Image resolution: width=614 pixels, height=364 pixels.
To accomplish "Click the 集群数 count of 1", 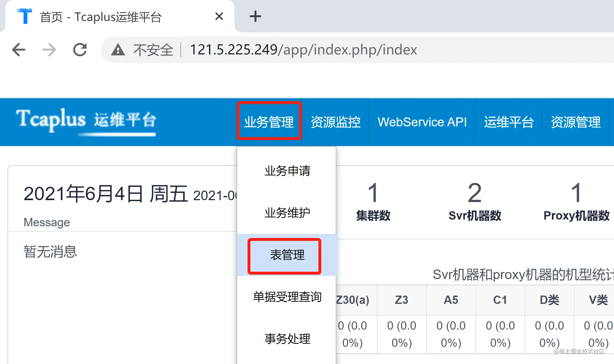I will coord(373,193).
